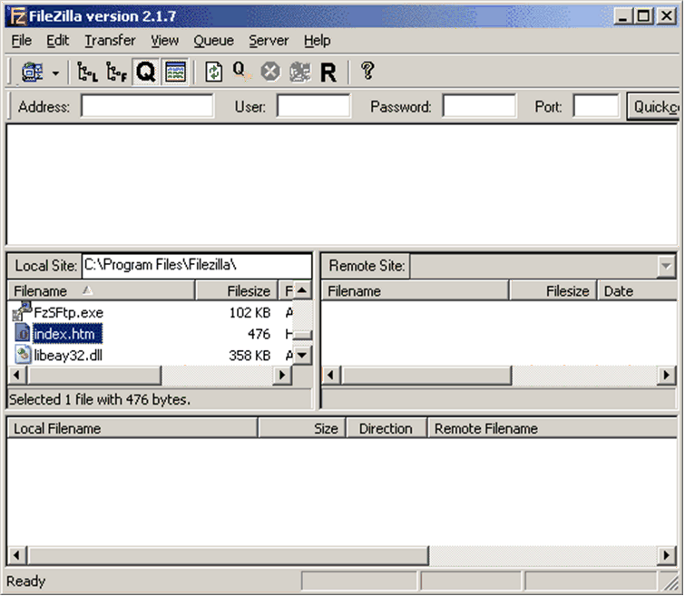Click local list scroll left arrow
Screen dimensions: 685x616
point(17,376)
